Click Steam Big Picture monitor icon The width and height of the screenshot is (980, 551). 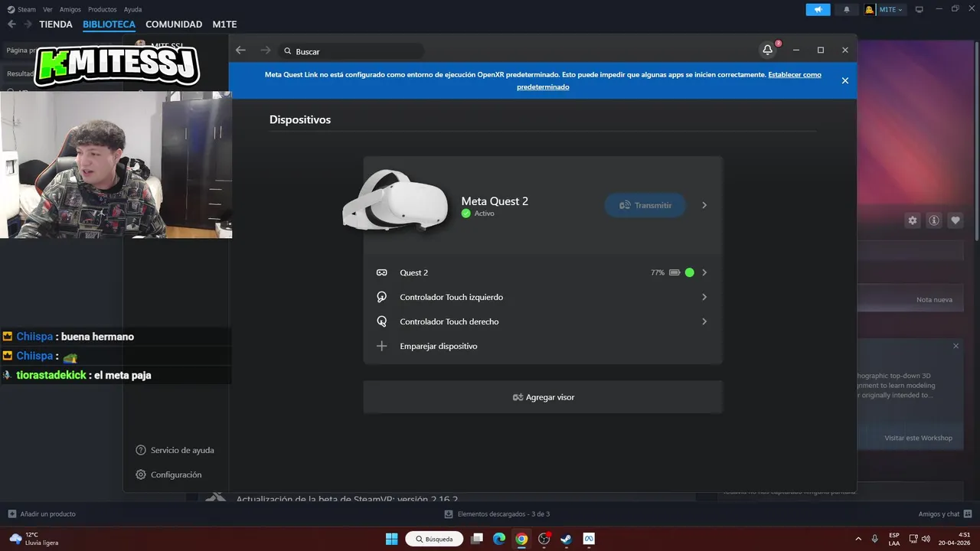(919, 9)
